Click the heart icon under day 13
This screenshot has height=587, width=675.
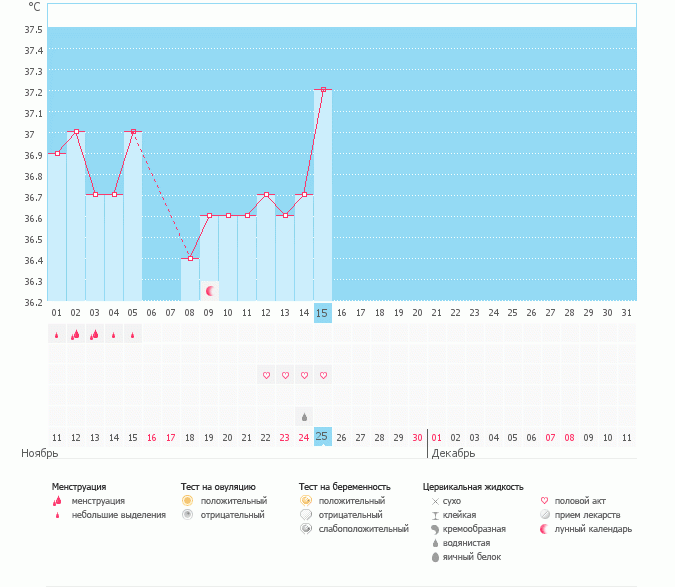(285, 375)
